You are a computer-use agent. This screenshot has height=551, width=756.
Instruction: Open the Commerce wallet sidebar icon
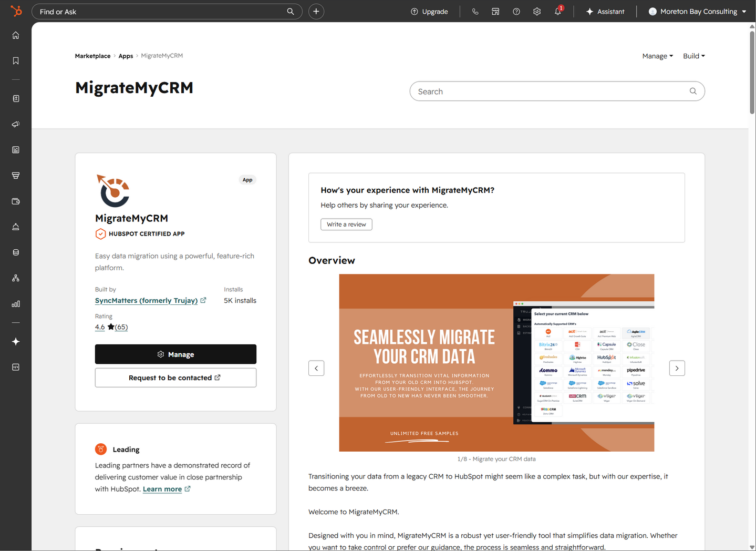[16, 201]
